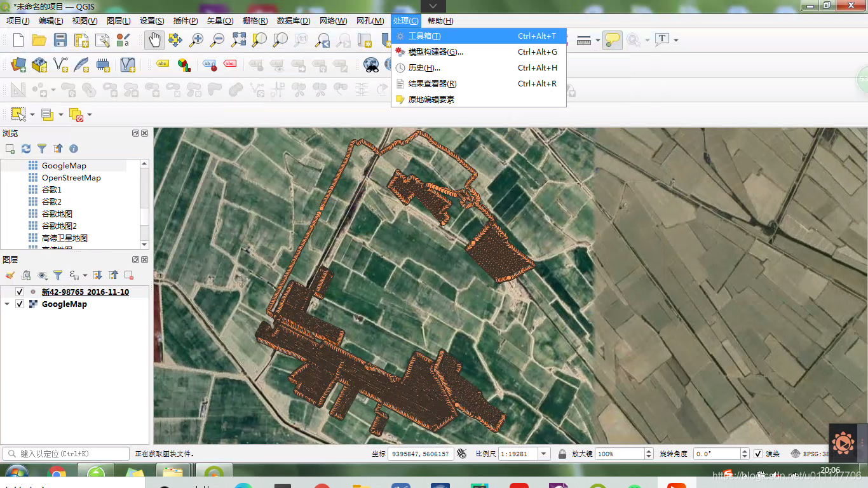
Task: Open the Style Manager icon
Action: tap(123, 40)
